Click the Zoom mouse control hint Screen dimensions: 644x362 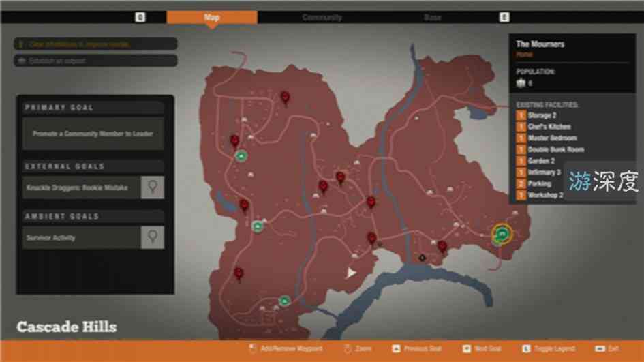point(358,349)
